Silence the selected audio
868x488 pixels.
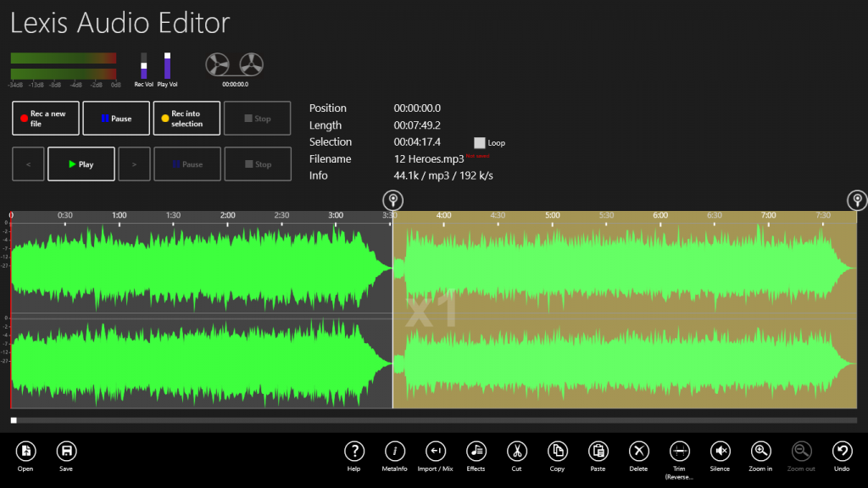pos(720,452)
